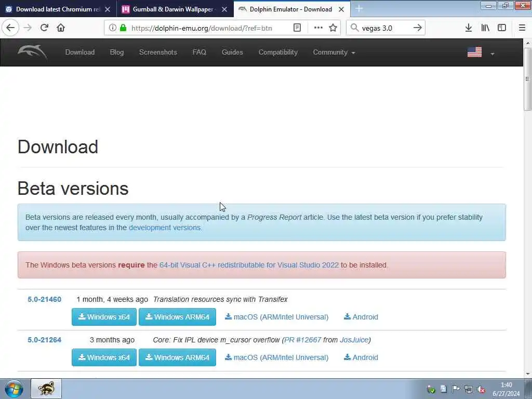Screen dimensions: 532x399
Task: Submit the vegas 3.0 search arrow
Action: [418, 28]
